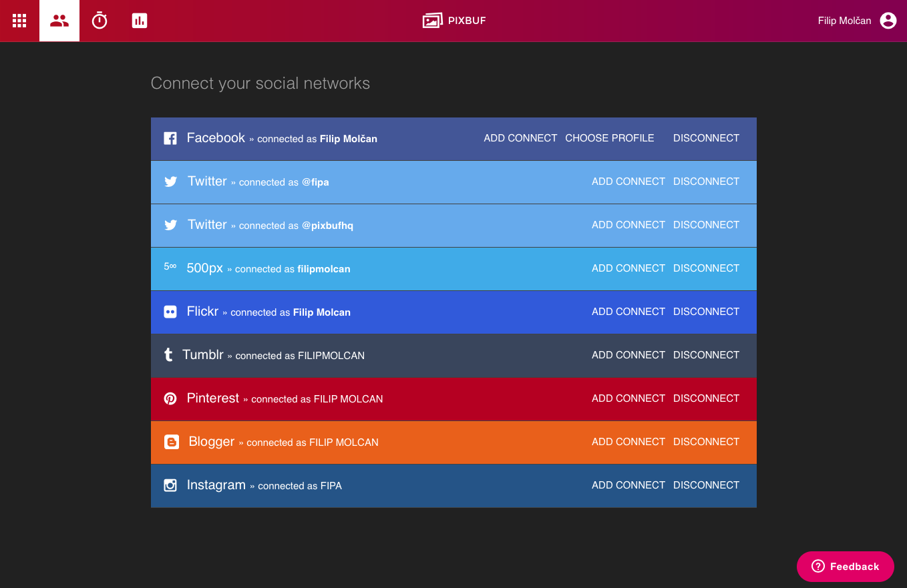Click the Twitter bird icon for @pixbufhq

point(171,225)
